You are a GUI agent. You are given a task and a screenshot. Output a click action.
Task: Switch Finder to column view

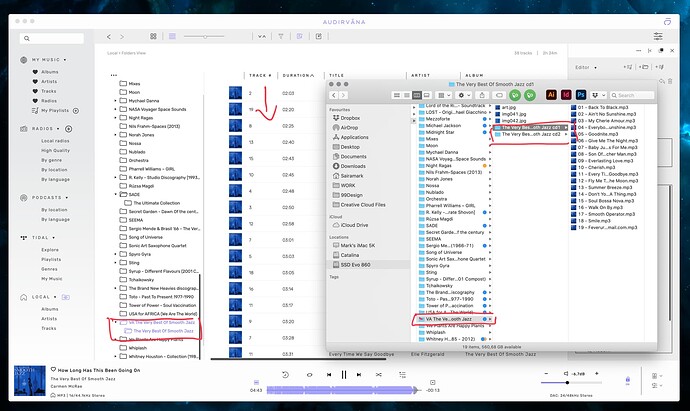click(x=417, y=95)
